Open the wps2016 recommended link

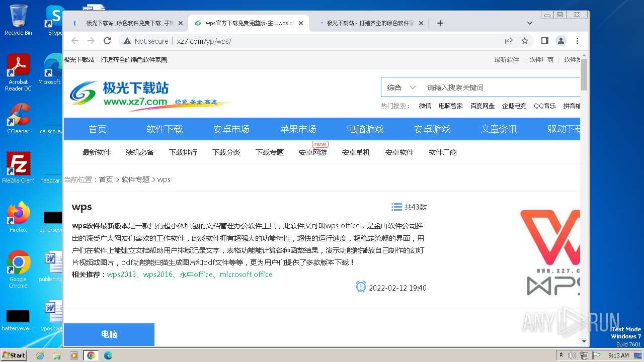point(158,275)
